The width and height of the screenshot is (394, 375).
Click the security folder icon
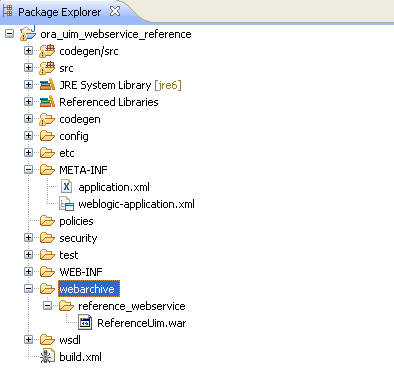pyautogui.click(x=47, y=238)
